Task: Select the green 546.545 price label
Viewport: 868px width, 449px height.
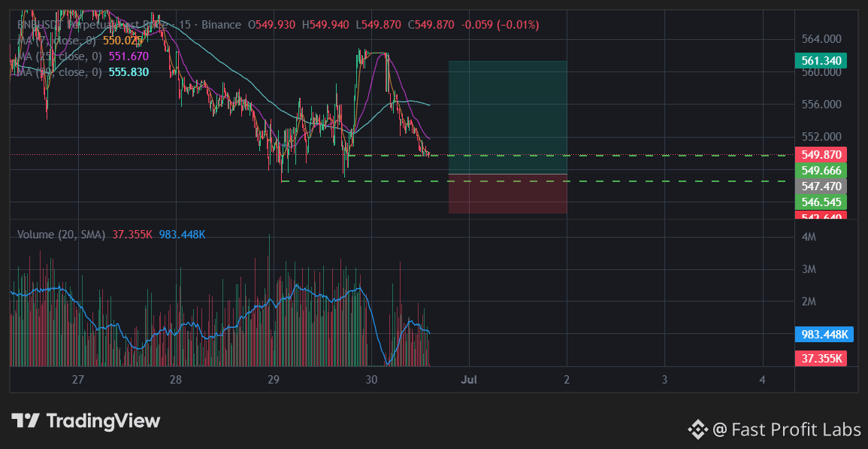Action: (821, 202)
